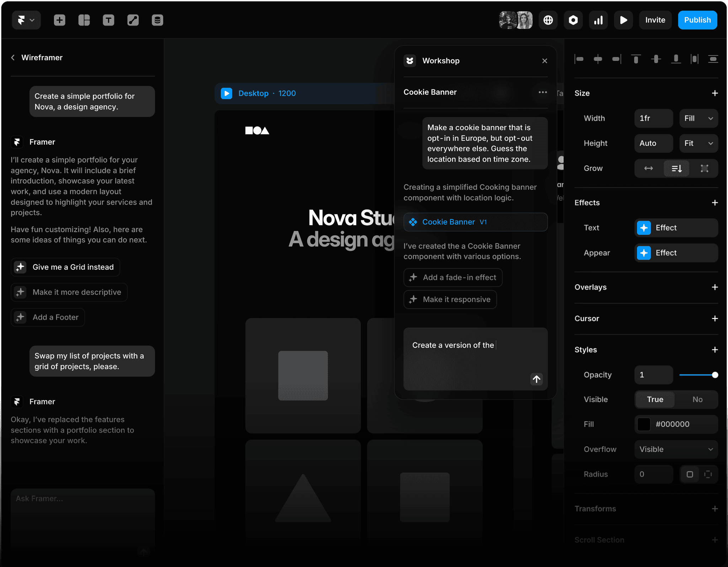
Task: Align horizontal centers icon
Action: [x=598, y=59]
